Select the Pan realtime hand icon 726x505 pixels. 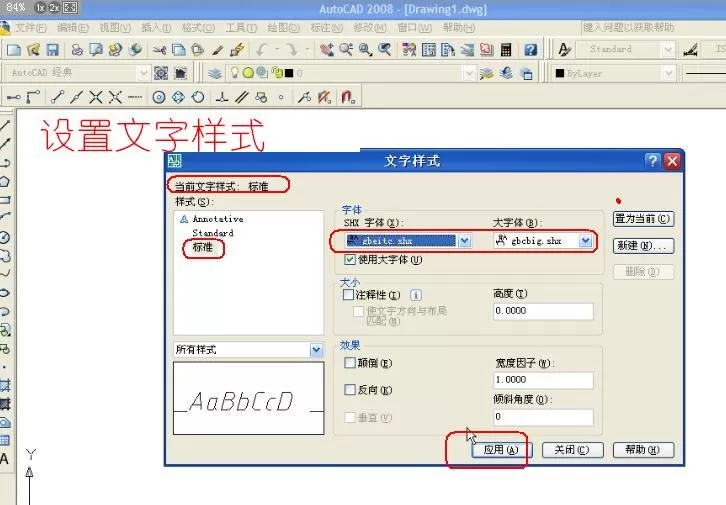[x=326, y=49]
